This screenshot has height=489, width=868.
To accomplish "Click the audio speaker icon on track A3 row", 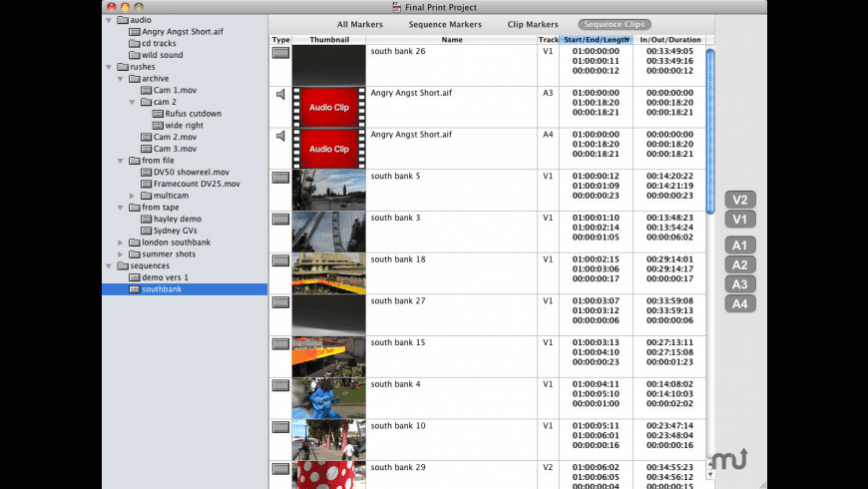I will coord(280,94).
